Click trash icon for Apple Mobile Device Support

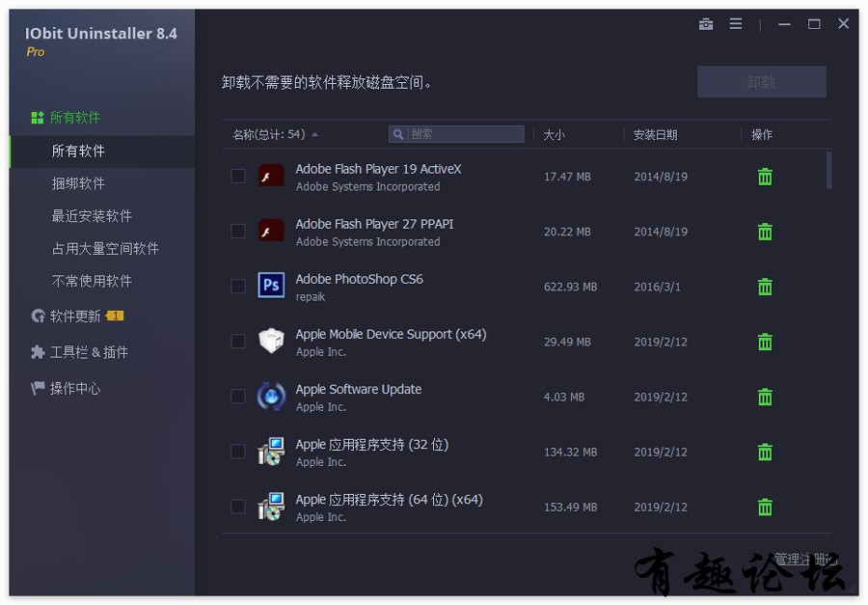tap(765, 342)
